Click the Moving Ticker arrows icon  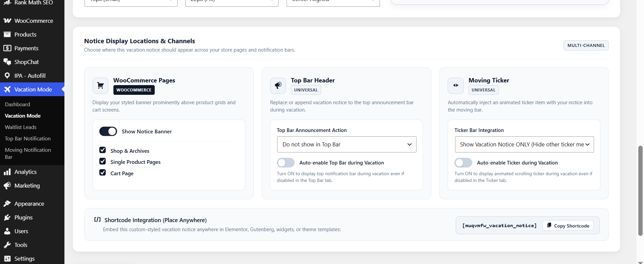455,86
